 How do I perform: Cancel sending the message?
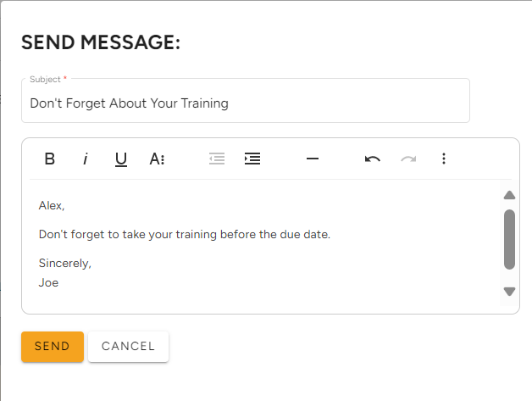[128, 347]
